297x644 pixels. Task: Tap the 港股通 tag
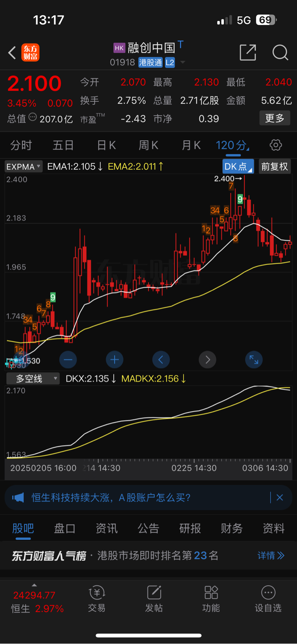150,63
